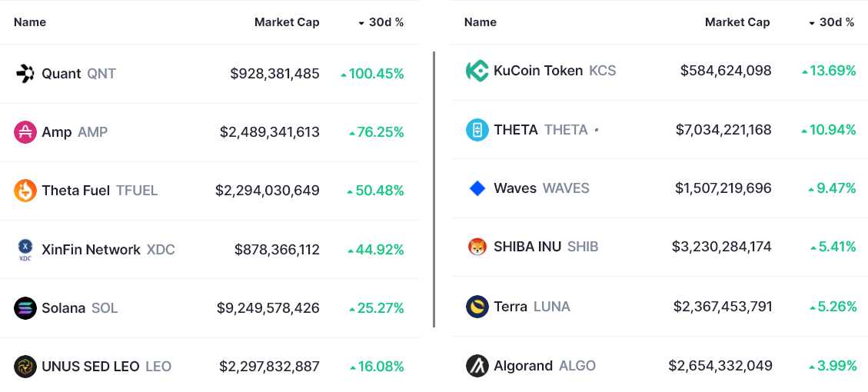
Task: Click the Terra LUNA coin icon
Action: point(477,307)
